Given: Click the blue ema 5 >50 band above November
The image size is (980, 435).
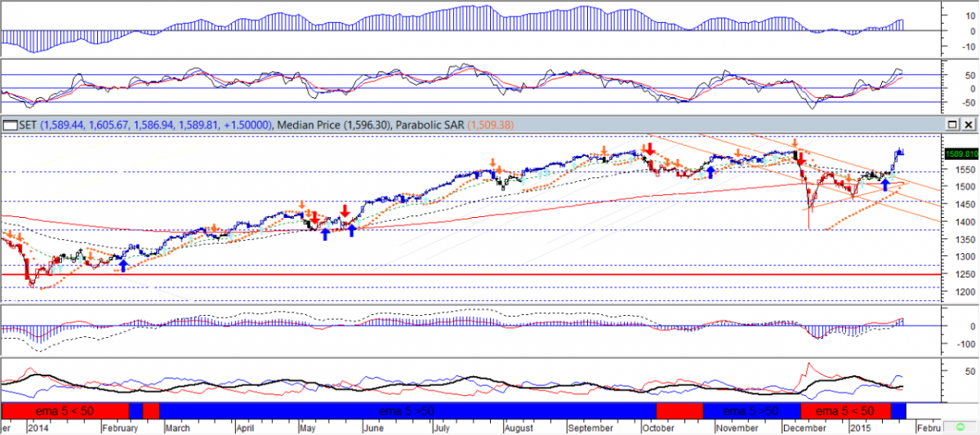Looking at the screenshot, I should [751, 411].
